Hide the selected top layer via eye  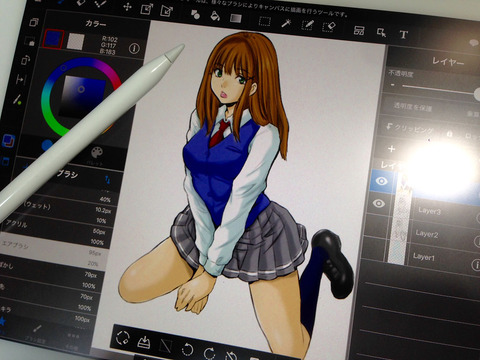click(381, 181)
